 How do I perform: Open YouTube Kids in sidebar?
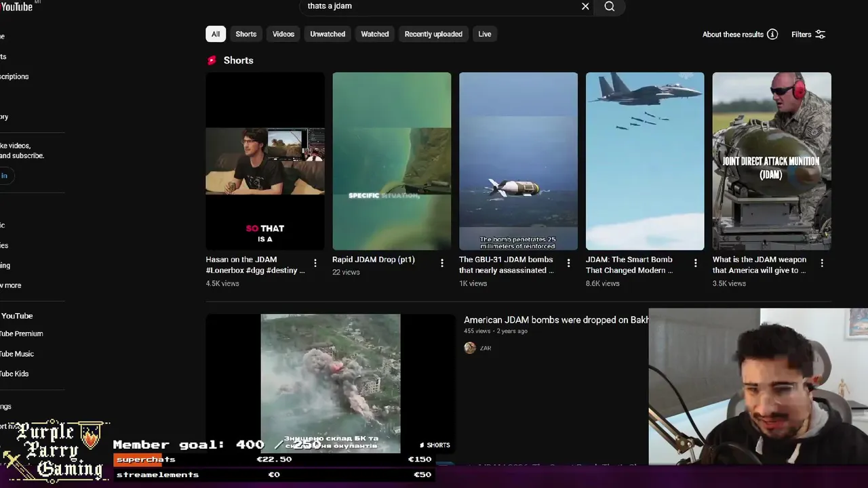tap(15, 373)
